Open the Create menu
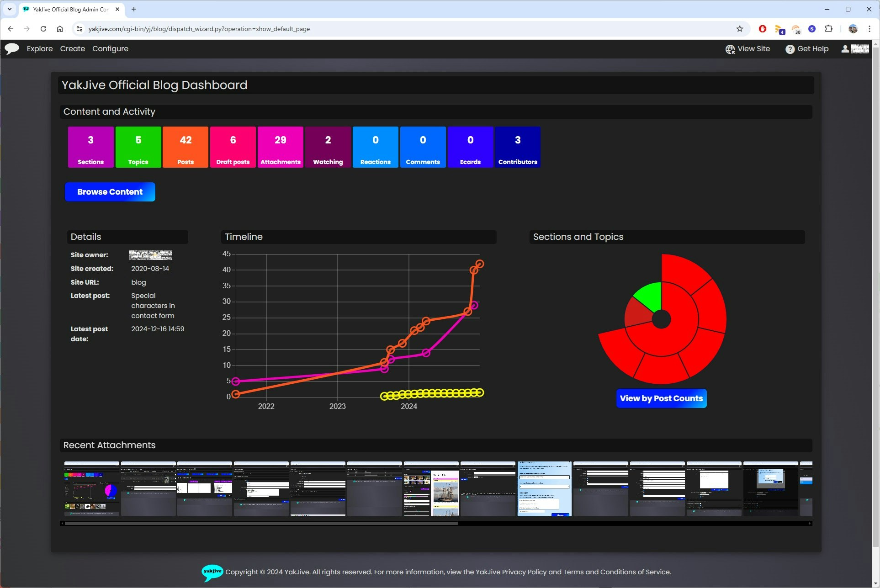This screenshot has height=588, width=880. [73, 48]
